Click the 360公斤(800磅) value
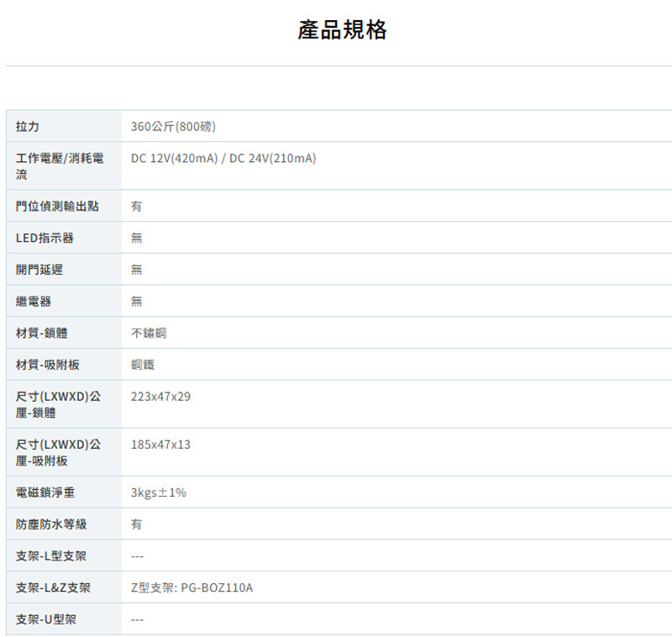This screenshot has height=637, width=672. click(173, 126)
